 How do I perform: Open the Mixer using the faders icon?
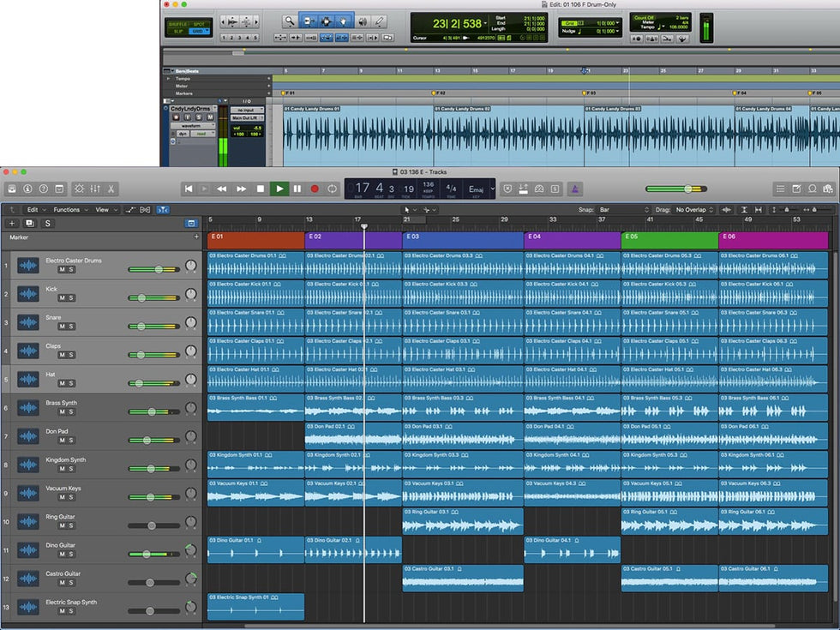[x=95, y=189]
